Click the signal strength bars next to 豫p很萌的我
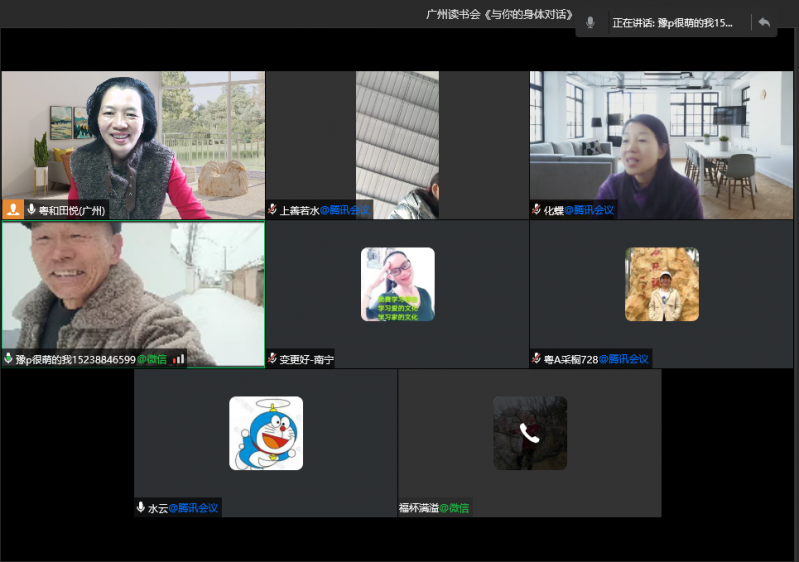The width and height of the screenshot is (799, 562). [179, 359]
